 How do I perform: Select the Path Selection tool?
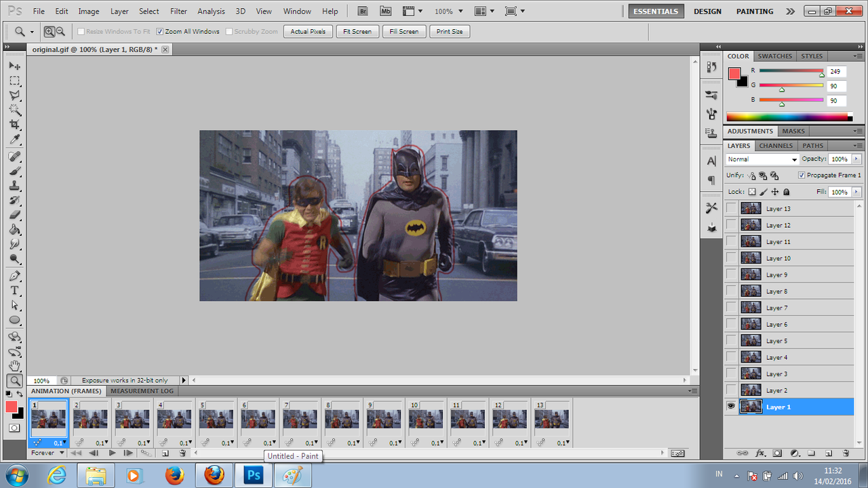(x=14, y=305)
